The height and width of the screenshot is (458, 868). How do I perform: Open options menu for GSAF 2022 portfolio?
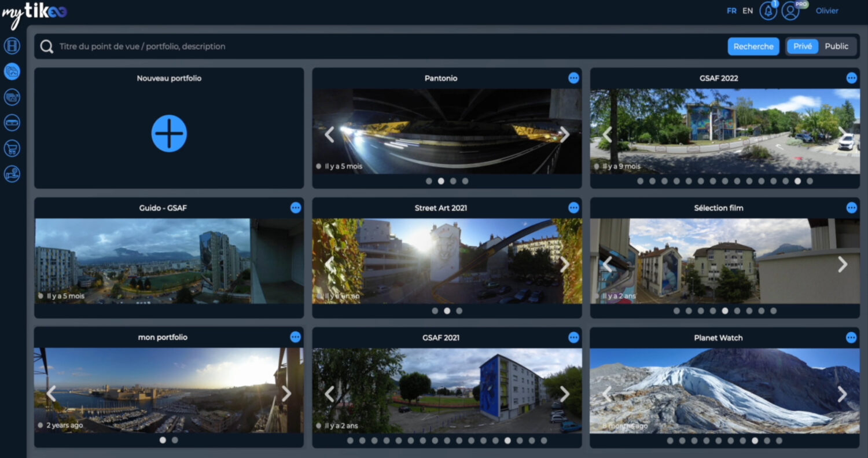(851, 78)
